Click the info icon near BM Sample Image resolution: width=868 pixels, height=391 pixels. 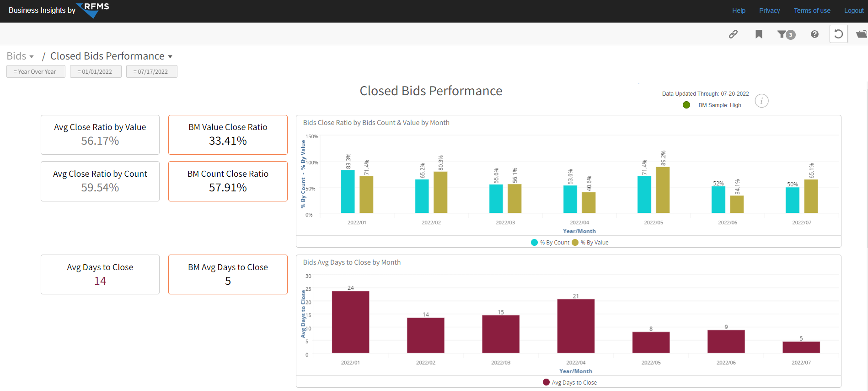pyautogui.click(x=761, y=101)
